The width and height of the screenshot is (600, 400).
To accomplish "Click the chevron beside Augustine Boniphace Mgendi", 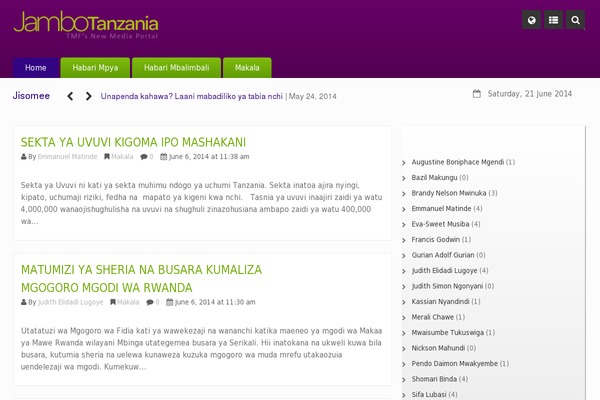I will coord(404,163).
